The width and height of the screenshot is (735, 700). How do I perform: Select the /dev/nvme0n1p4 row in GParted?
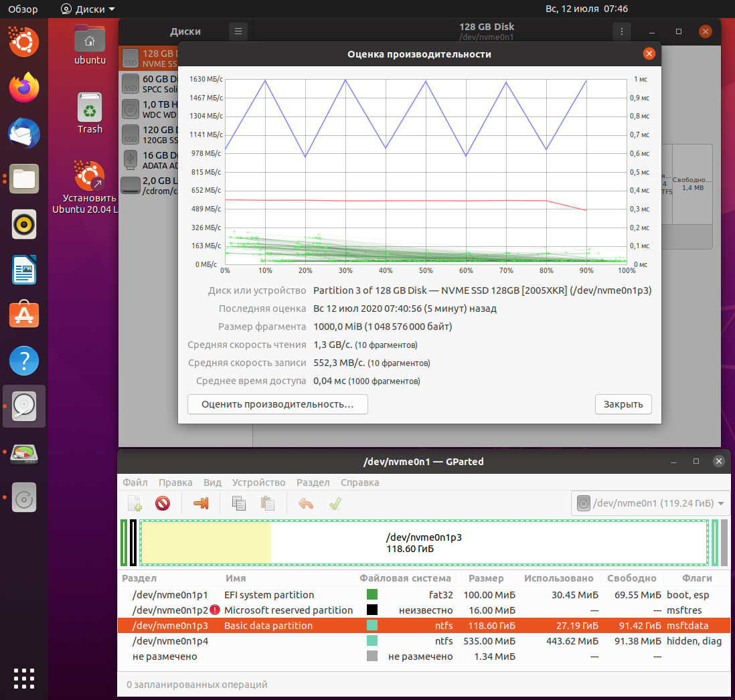424,641
